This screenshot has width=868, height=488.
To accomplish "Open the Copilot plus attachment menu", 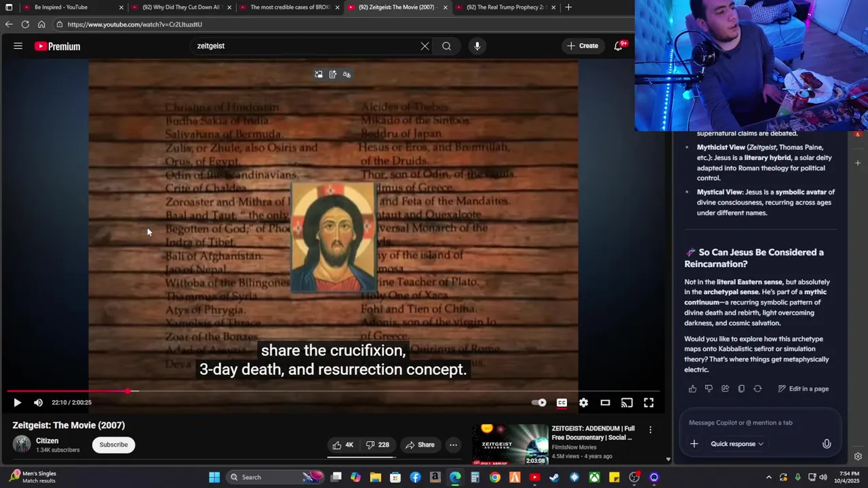I will (x=694, y=444).
